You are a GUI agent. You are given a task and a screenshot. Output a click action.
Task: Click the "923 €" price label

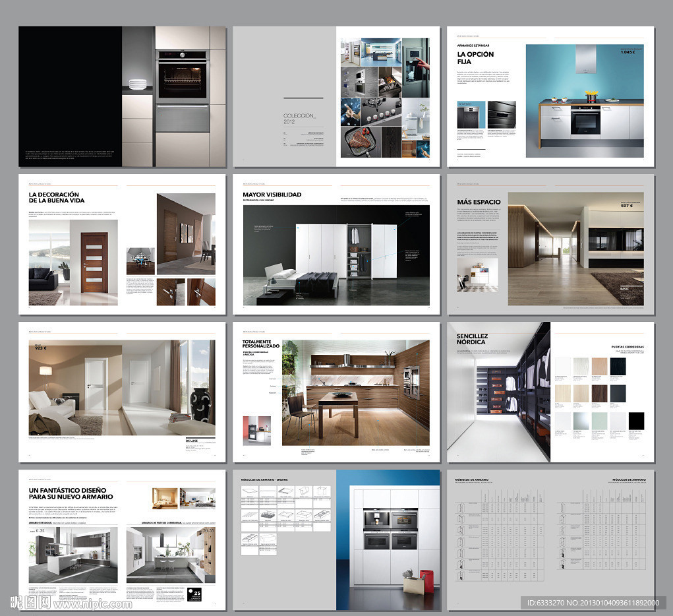pyautogui.click(x=41, y=348)
